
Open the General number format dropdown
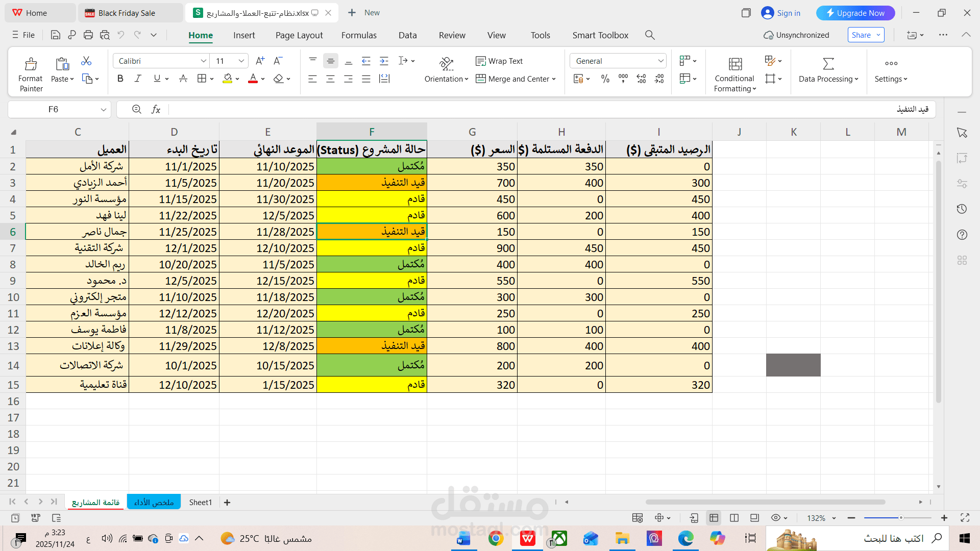click(x=617, y=61)
